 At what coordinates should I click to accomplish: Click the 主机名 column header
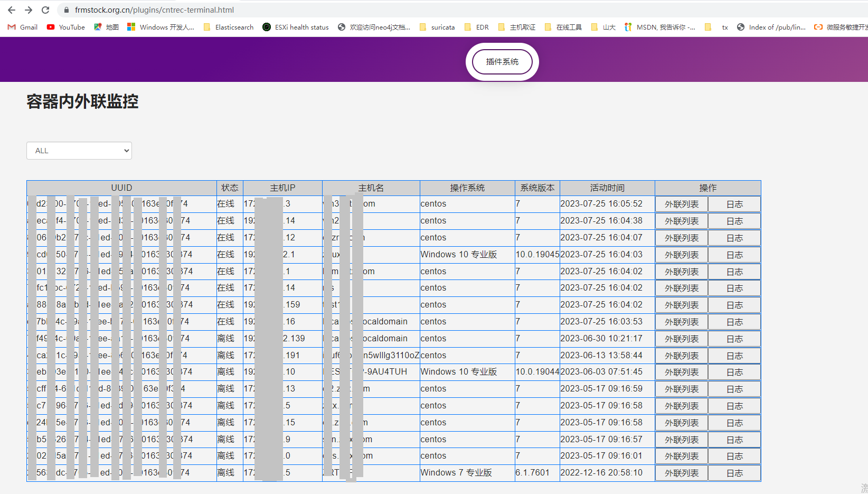tap(371, 188)
